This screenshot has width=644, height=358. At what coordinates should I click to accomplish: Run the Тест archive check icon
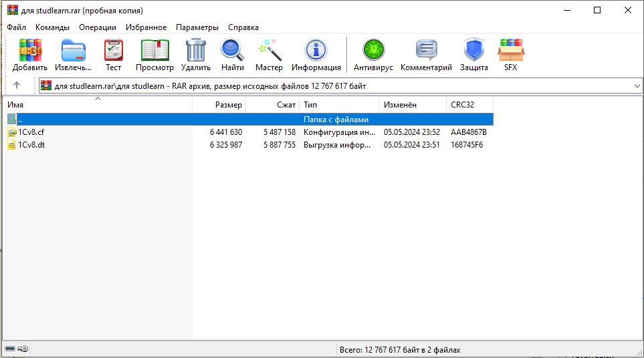coord(114,51)
